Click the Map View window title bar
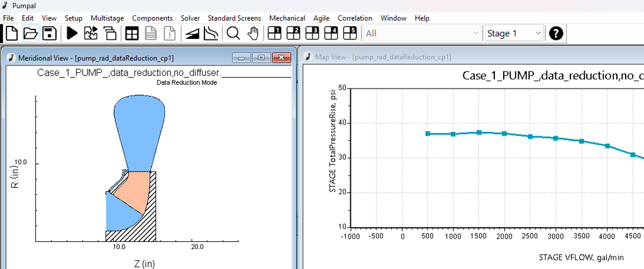The image size is (644, 269). click(472, 57)
